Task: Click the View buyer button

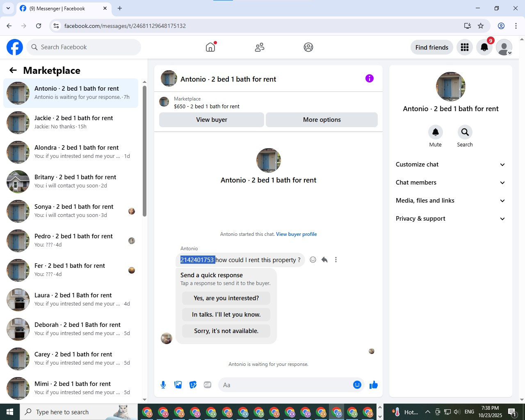Action: pos(212,120)
